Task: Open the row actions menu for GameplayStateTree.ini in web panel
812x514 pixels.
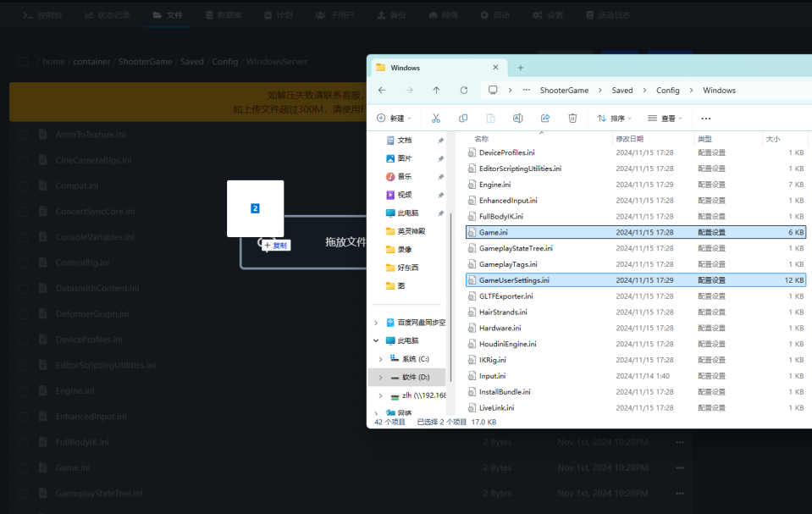Action: (679, 494)
